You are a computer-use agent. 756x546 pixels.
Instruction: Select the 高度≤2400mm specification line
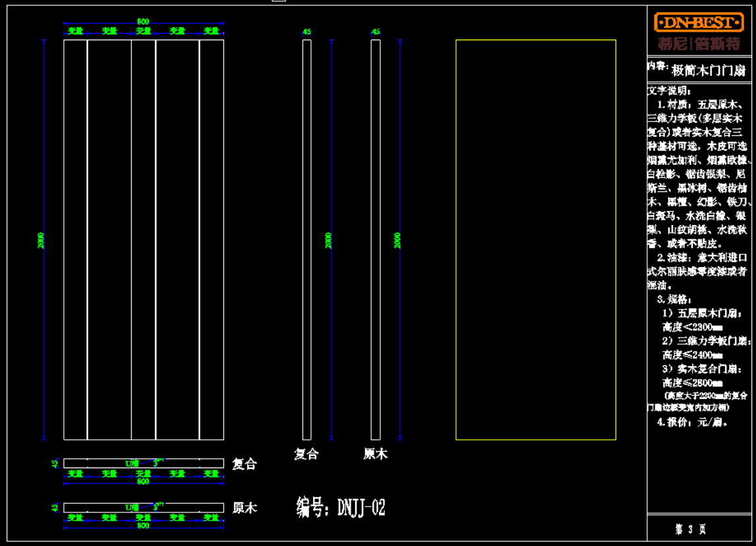pyautogui.click(x=692, y=355)
